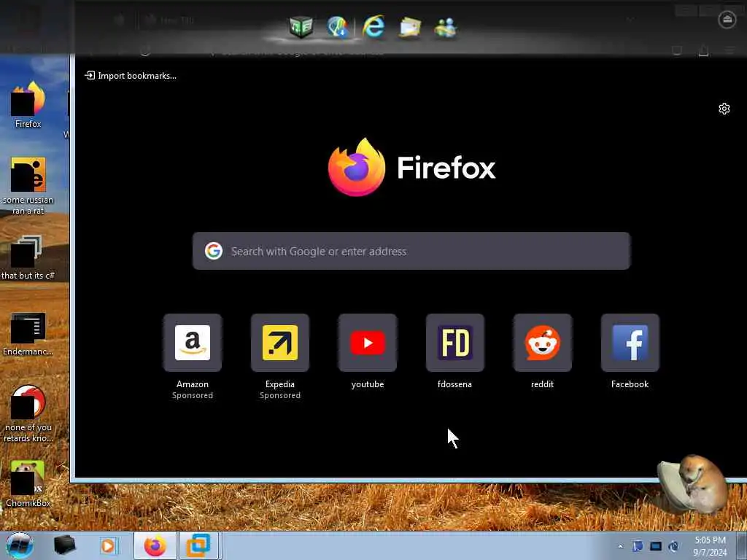Open the Windows Start orb
Viewport: 747px width, 560px height.
pos(20,545)
